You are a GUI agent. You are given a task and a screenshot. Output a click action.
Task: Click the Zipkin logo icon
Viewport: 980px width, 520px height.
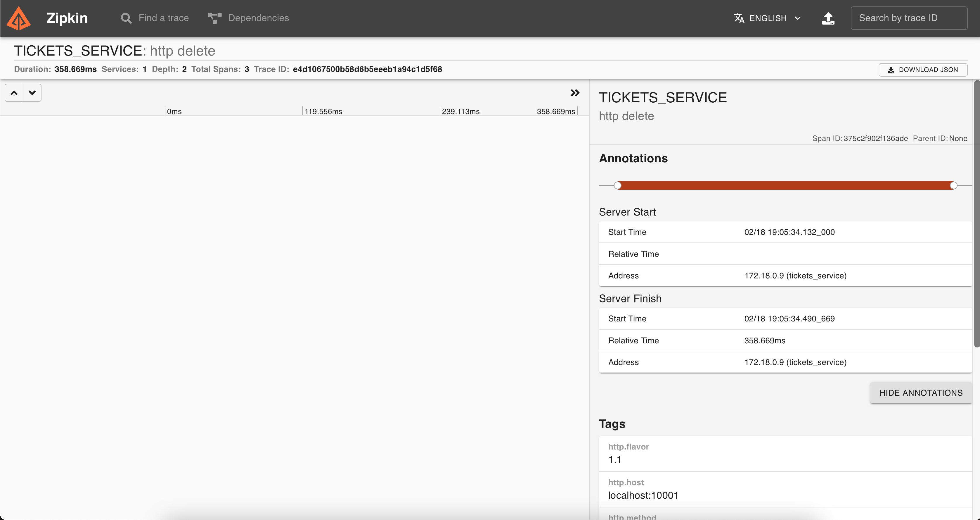pyautogui.click(x=19, y=18)
